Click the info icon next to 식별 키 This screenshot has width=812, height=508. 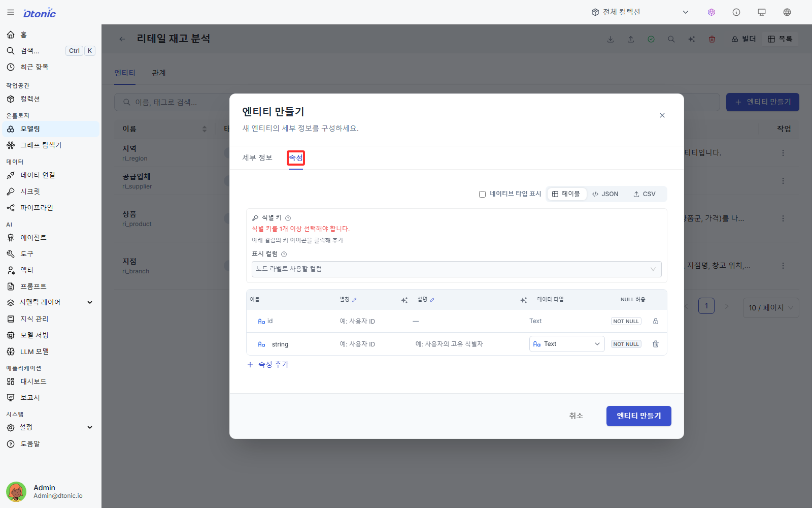[288, 218]
